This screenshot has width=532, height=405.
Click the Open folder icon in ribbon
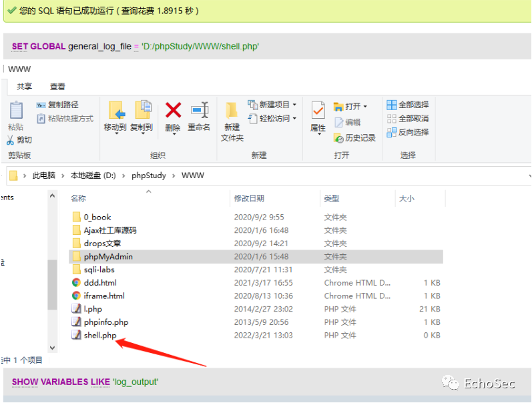coord(338,107)
